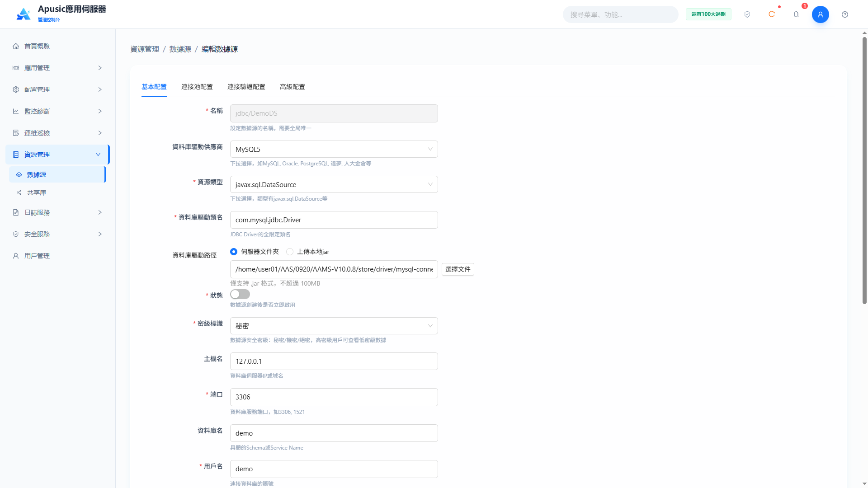The image size is (868, 488).
Task: Click the 數據源 breadcrumb link
Action: pos(180,49)
